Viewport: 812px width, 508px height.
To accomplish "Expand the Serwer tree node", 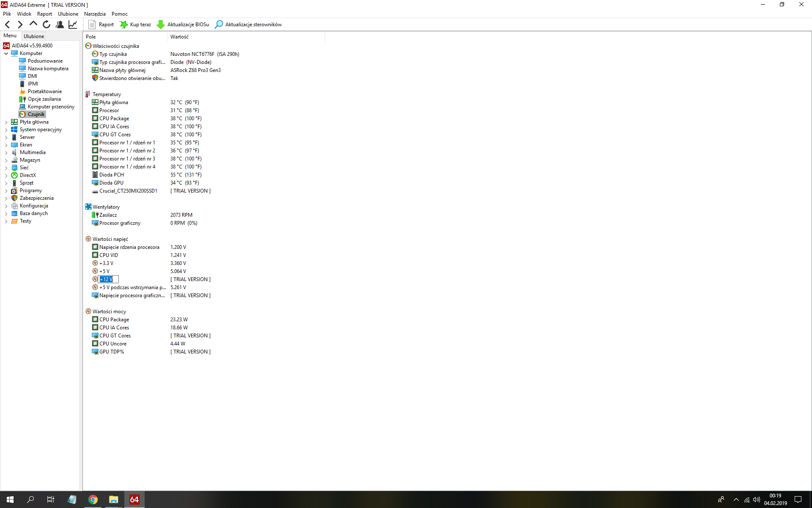I will tap(6, 138).
